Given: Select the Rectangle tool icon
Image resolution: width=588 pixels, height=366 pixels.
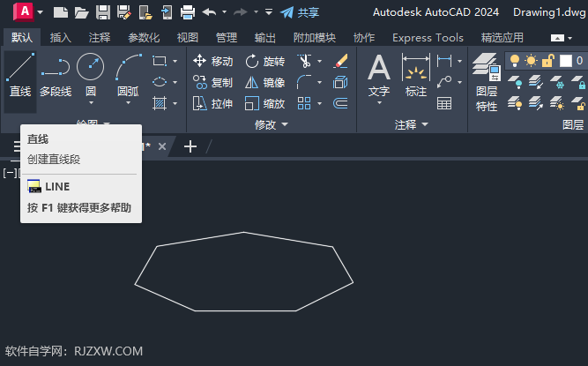Looking at the screenshot, I should pyautogui.click(x=160, y=61).
